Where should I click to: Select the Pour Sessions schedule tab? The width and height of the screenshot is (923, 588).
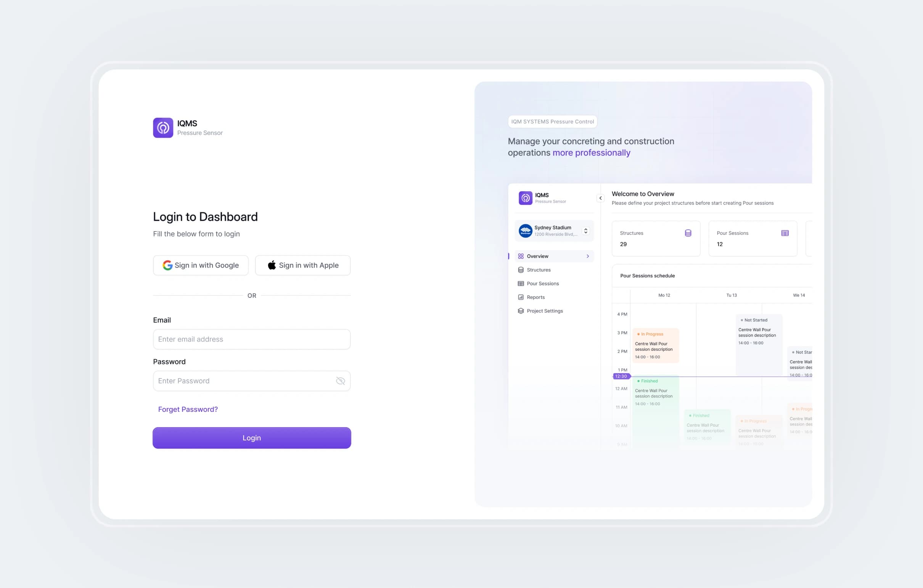click(x=647, y=275)
